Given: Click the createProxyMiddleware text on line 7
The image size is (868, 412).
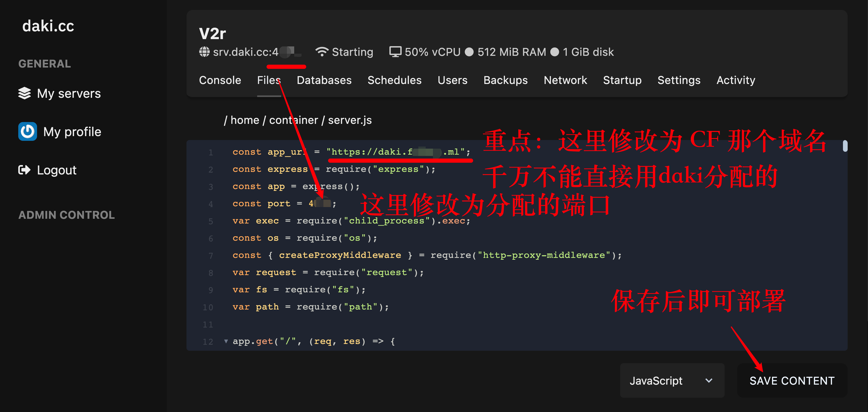Looking at the screenshot, I should pyautogui.click(x=340, y=255).
